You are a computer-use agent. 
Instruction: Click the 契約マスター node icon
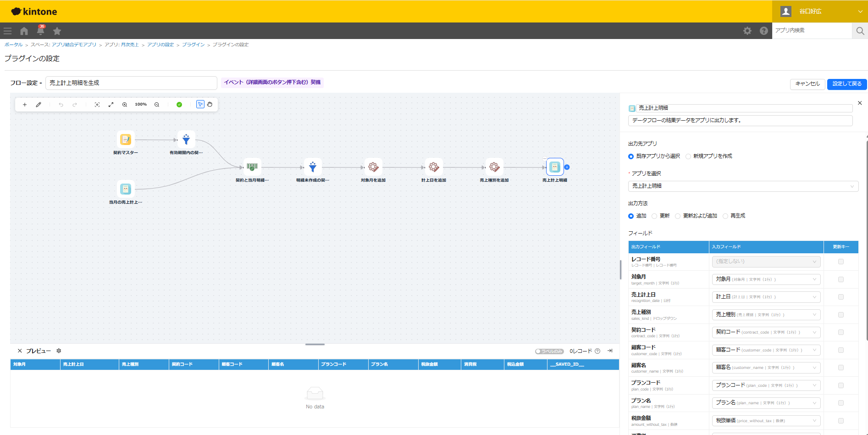coord(126,139)
